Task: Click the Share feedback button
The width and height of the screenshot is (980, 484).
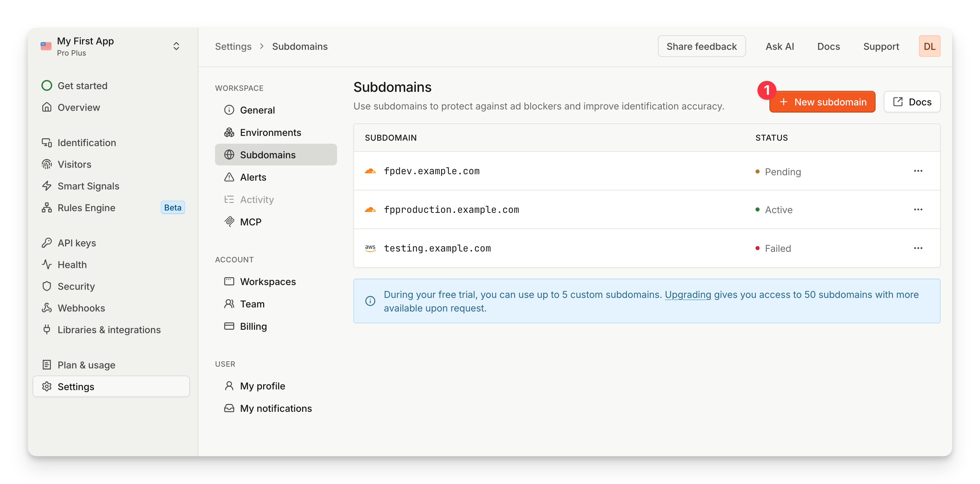Action: click(701, 46)
